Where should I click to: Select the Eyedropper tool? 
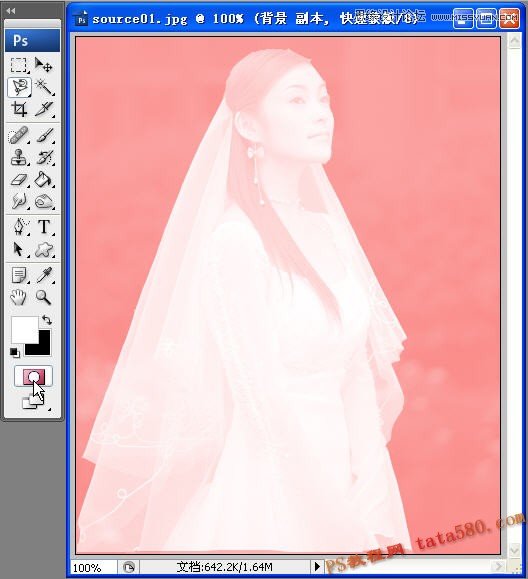point(44,275)
